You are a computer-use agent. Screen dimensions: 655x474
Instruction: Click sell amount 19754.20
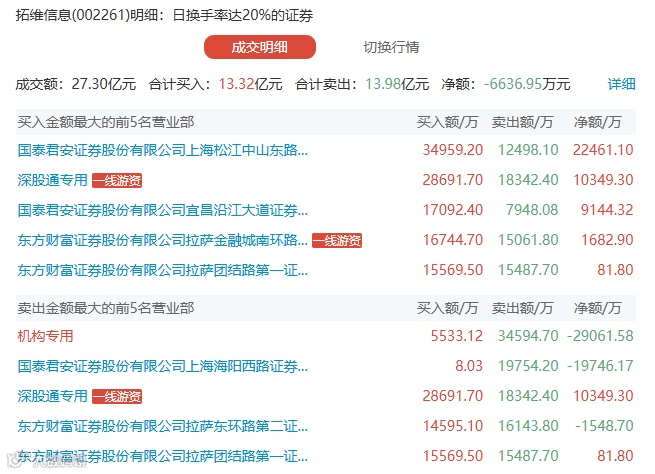point(528,366)
